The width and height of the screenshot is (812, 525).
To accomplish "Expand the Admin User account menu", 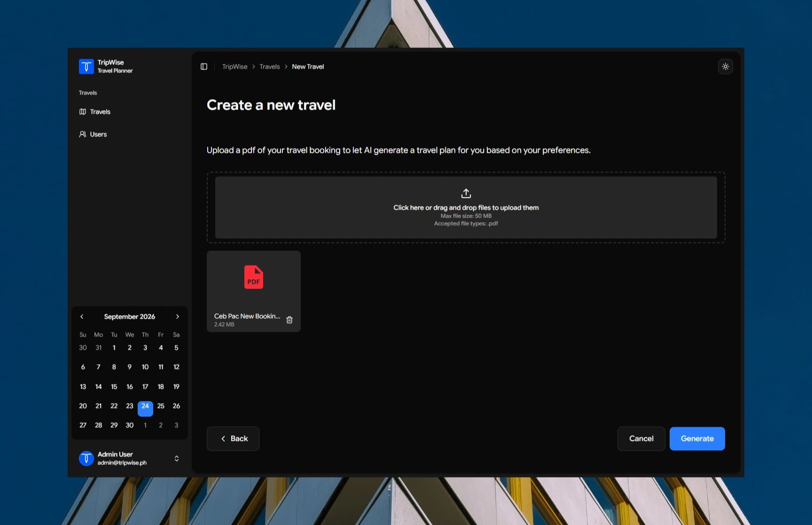I will point(177,458).
